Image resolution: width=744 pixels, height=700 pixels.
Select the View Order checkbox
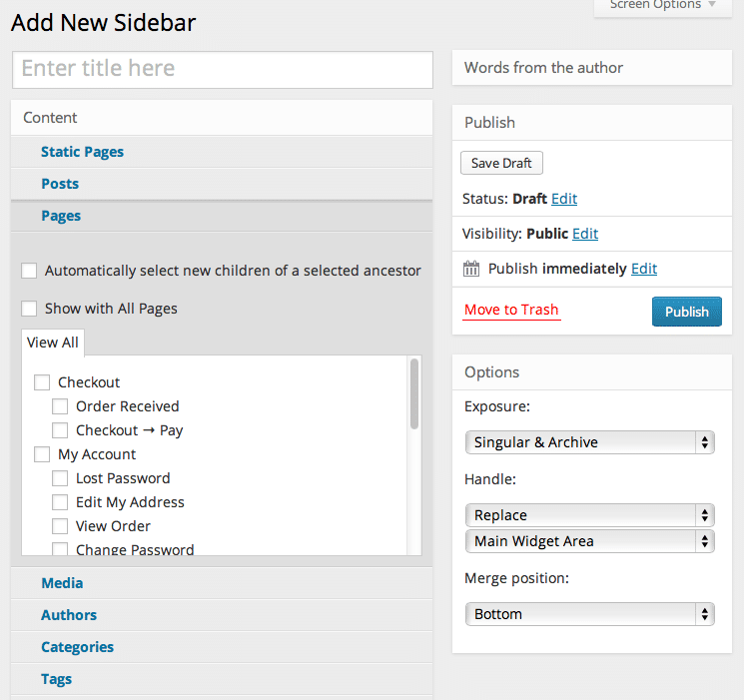coord(60,526)
